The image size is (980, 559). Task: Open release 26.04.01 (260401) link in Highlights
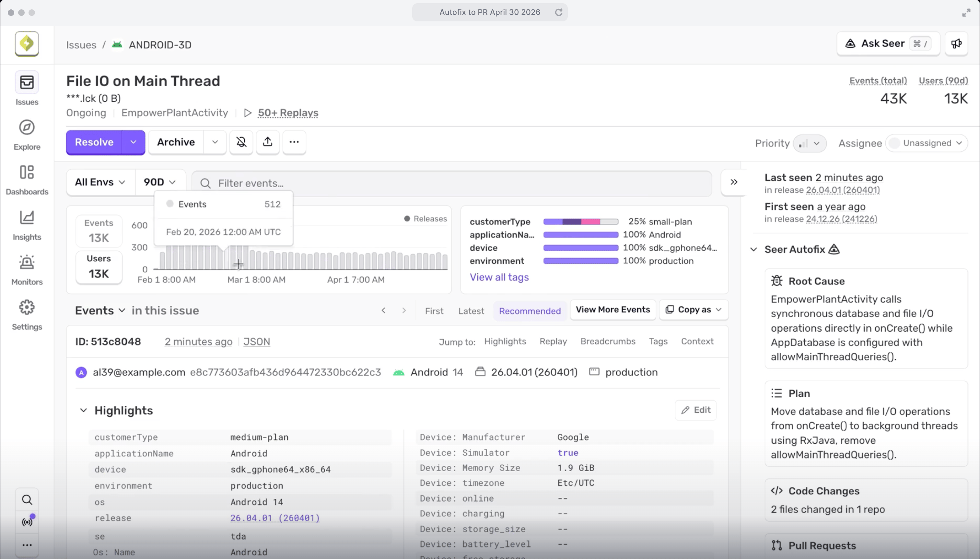click(x=275, y=518)
